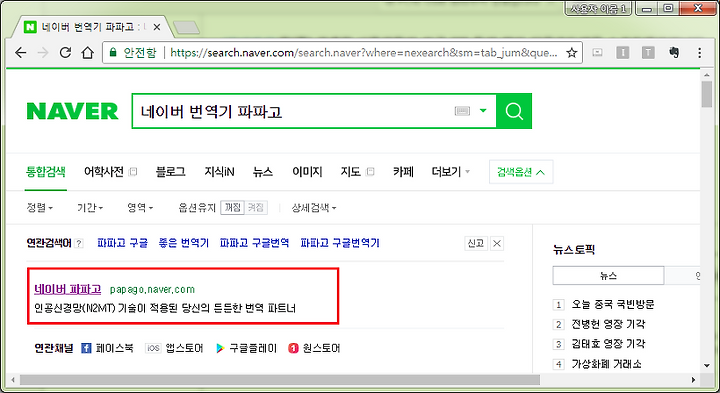Open news topic 가상화폐 거래소
Viewport: 720px width, 393px height.
[606, 365]
